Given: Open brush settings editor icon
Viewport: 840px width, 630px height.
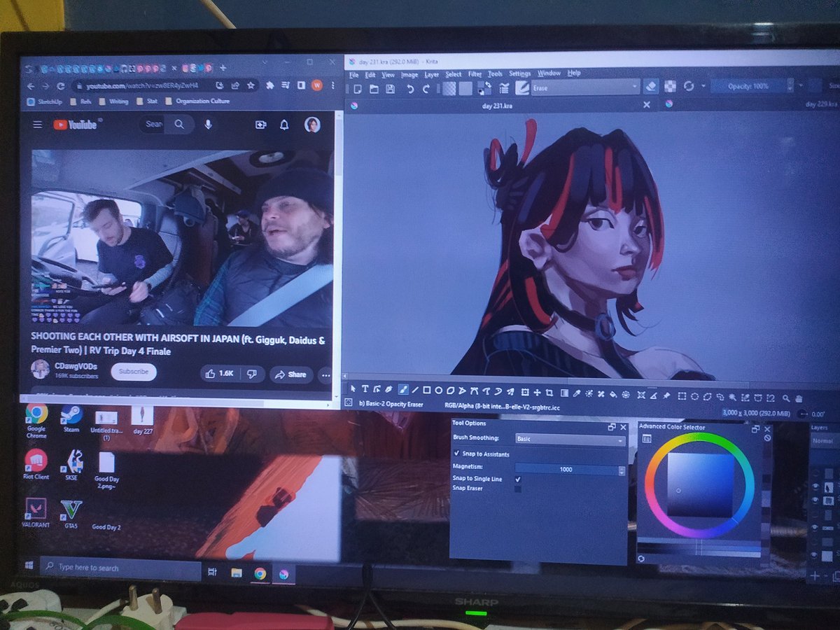Looking at the screenshot, I should [504, 89].
